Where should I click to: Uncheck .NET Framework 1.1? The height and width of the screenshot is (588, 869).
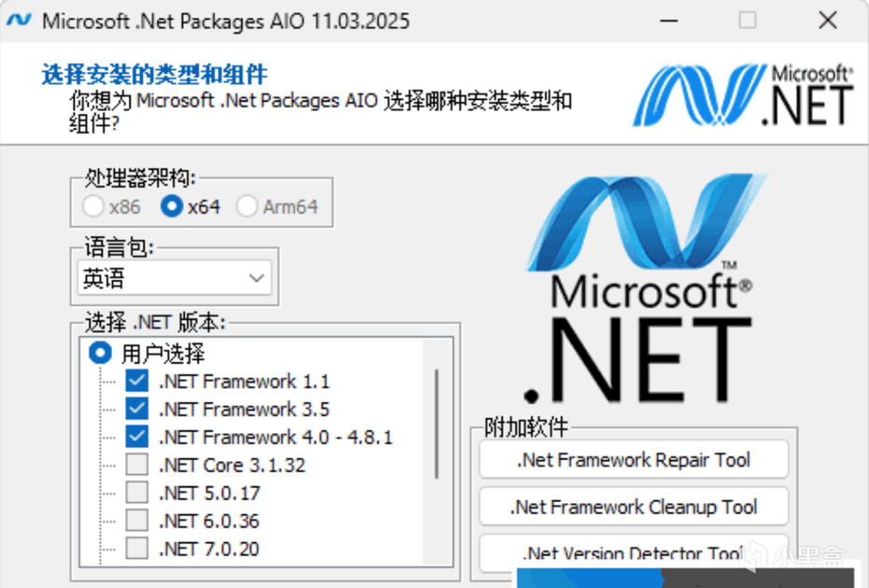(137, 381)
